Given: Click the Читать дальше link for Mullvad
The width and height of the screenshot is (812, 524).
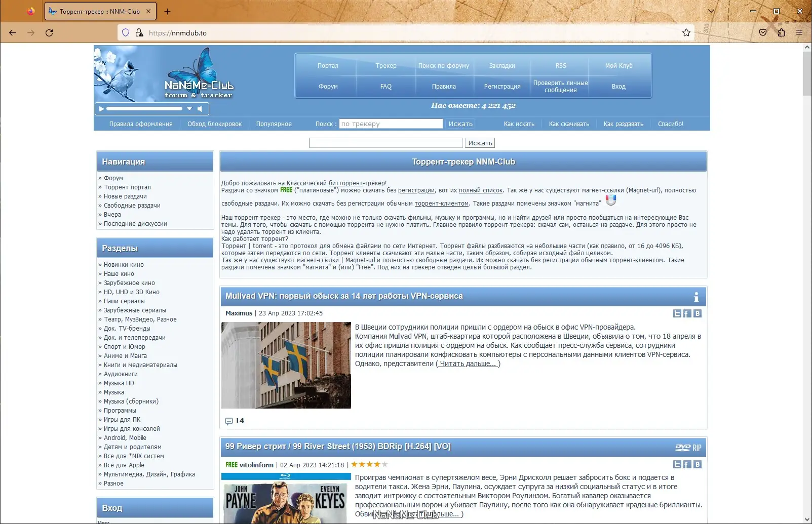Looking at the screenshot, I should click(468, 364).
